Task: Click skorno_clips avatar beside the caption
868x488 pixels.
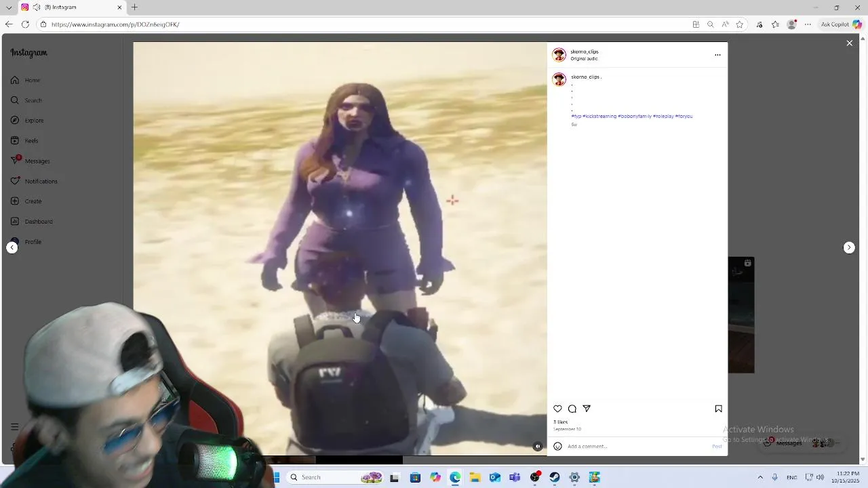Action: (x=559, y=79)
